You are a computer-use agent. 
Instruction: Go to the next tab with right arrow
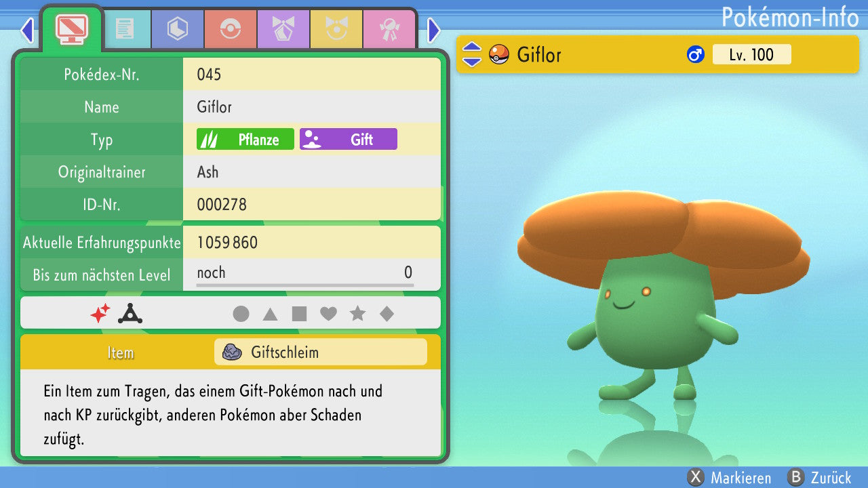pyautogui.click(x=434, y=30)
